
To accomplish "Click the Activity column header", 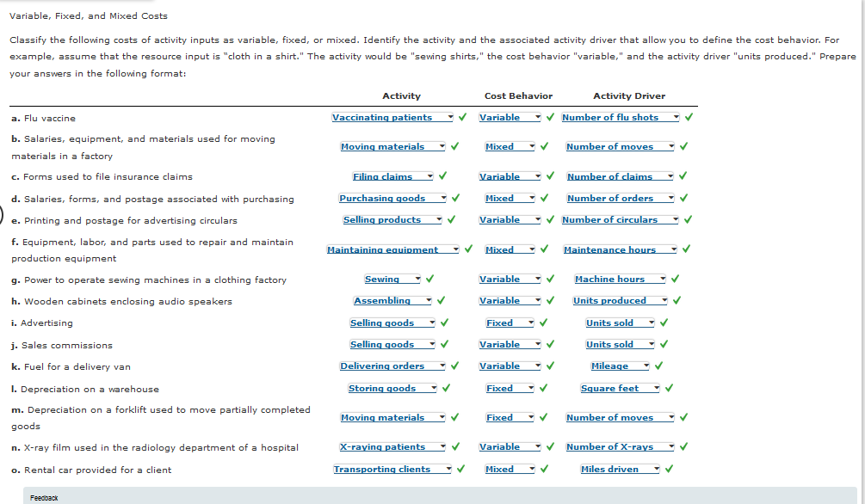I will pyautogui.click(x=401, y=95).
